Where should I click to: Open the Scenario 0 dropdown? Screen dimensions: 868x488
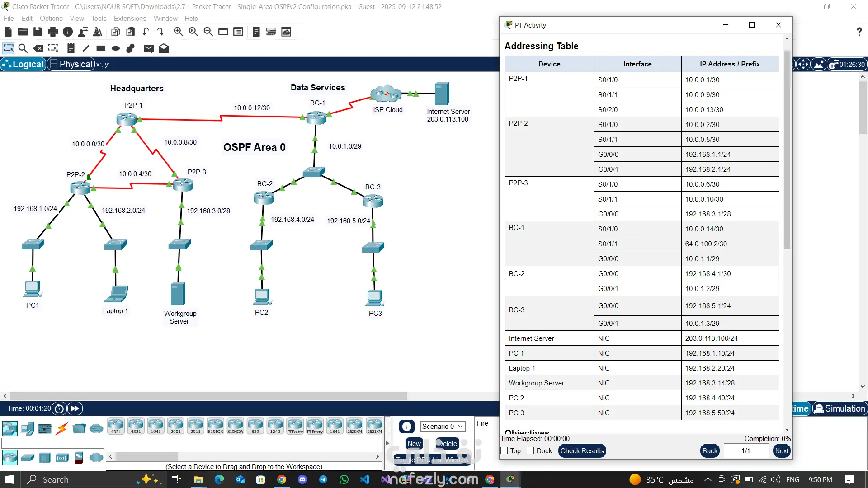pos(442,427)
